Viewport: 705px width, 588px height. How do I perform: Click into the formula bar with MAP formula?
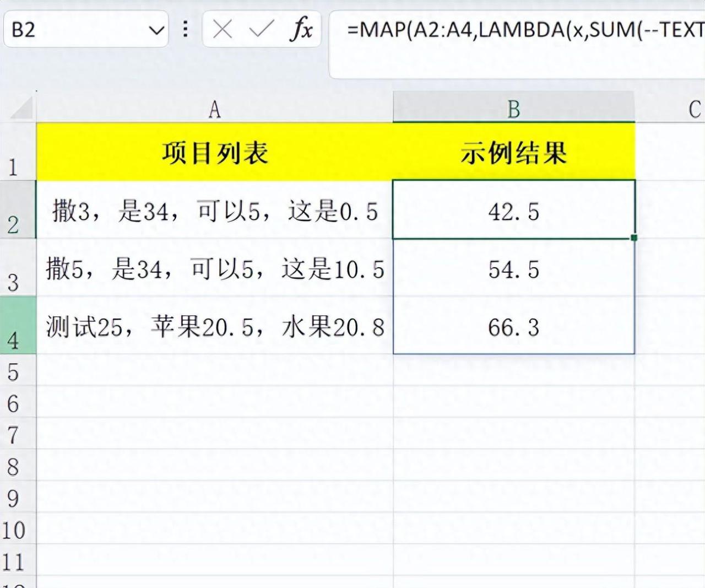[x=518, y=44]
